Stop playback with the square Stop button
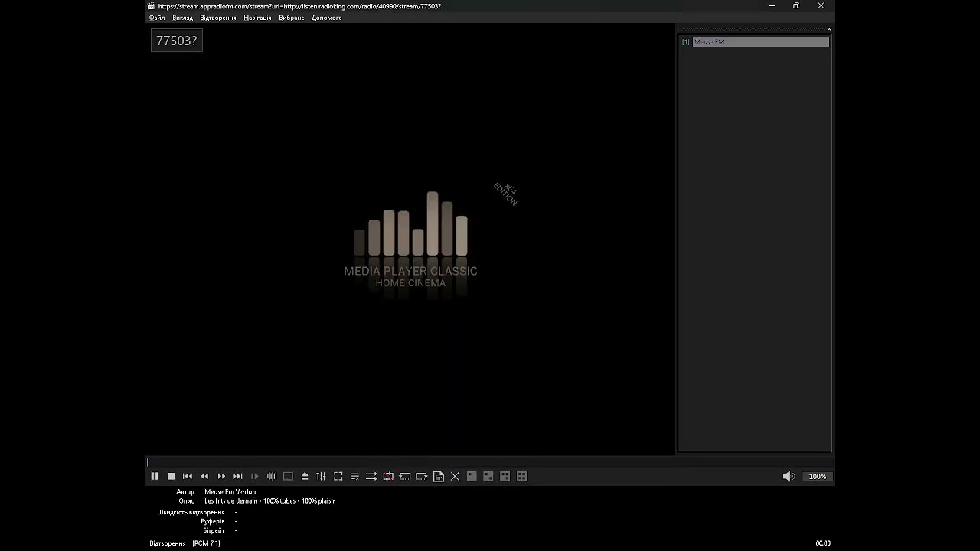 tap(171, 476)
